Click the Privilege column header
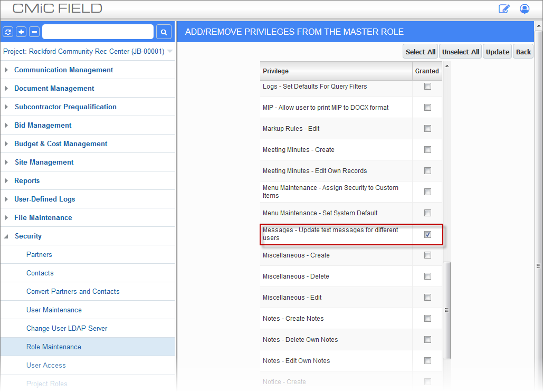 click(x=336, y=71)
